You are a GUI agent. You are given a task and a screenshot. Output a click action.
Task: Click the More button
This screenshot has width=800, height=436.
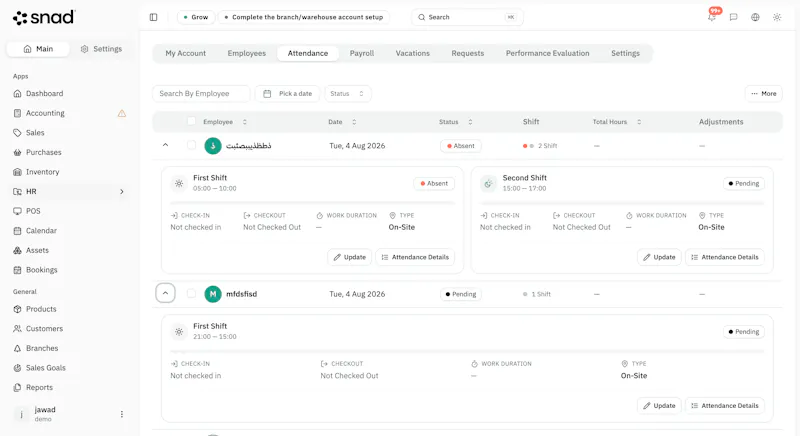[764, 94]
